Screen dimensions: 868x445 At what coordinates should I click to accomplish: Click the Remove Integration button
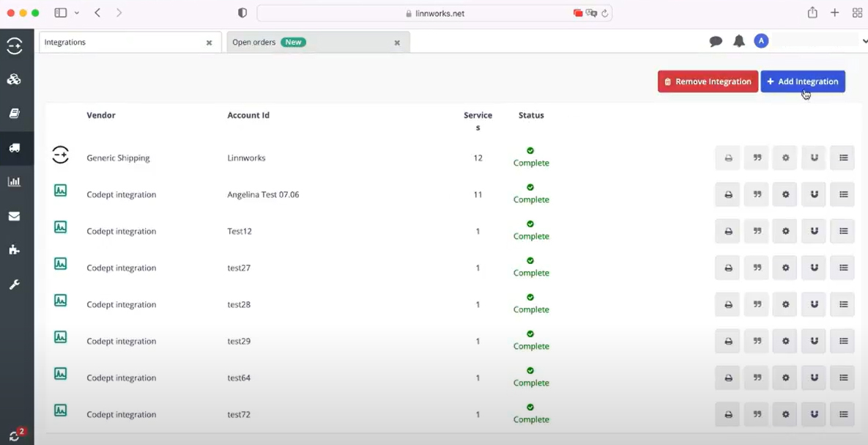pyautogui.click(x=707, y=81)
